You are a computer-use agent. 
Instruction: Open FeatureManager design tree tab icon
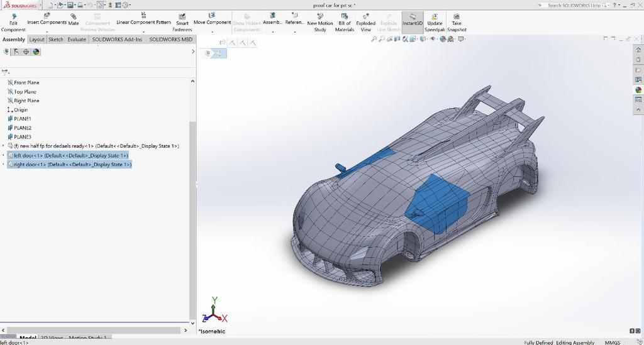(6, 52)
